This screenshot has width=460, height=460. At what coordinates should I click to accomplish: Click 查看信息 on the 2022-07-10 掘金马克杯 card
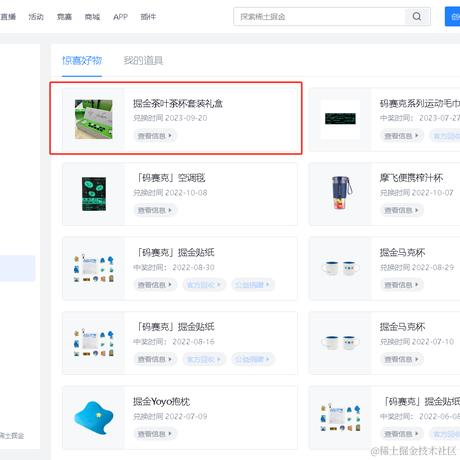(x=402, y=359)
